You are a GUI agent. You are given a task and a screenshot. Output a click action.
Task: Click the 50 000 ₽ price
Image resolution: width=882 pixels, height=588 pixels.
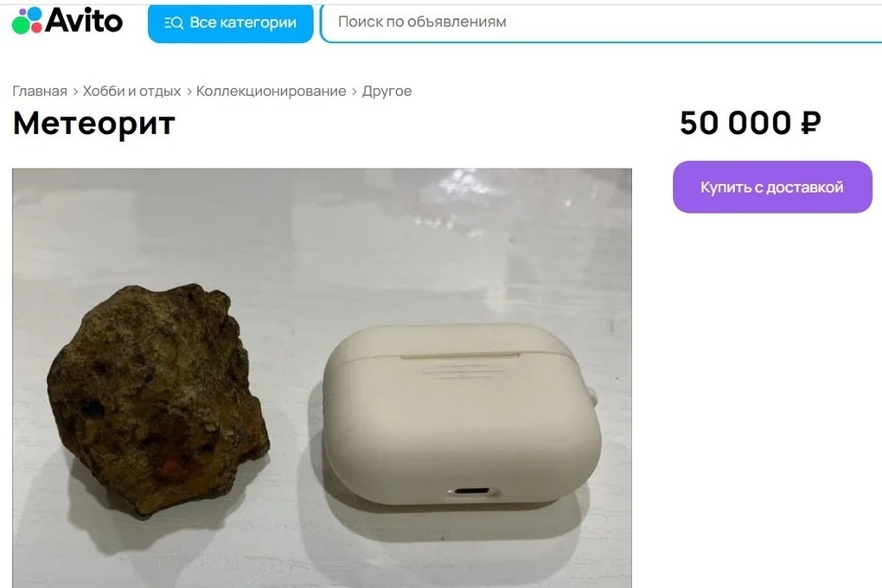[751, 123]
